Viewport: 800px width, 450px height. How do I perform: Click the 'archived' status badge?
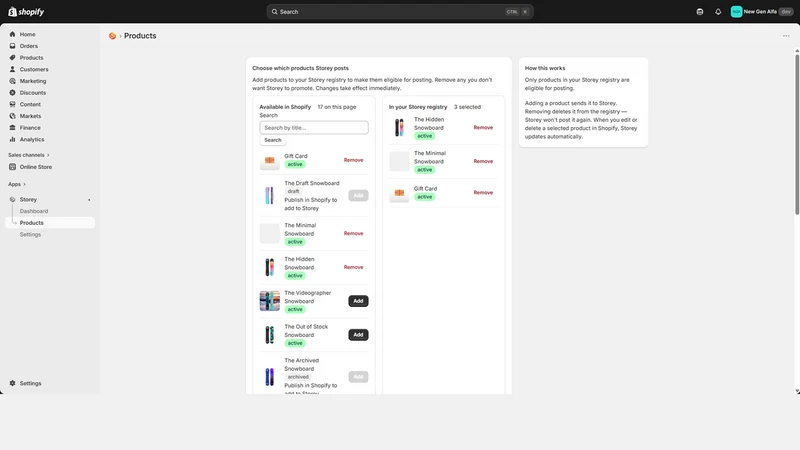click(x=298, y=377)
